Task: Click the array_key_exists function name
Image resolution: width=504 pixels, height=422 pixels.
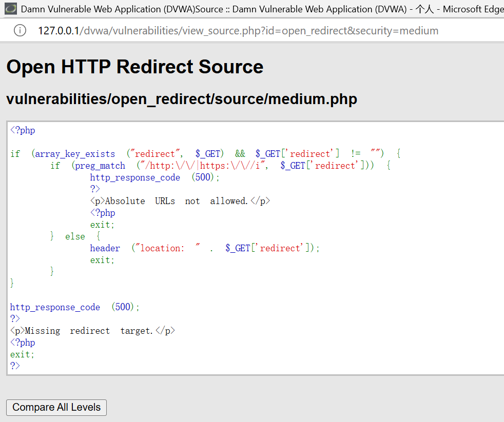Action: pyautogui.click(x=75, y=154)
